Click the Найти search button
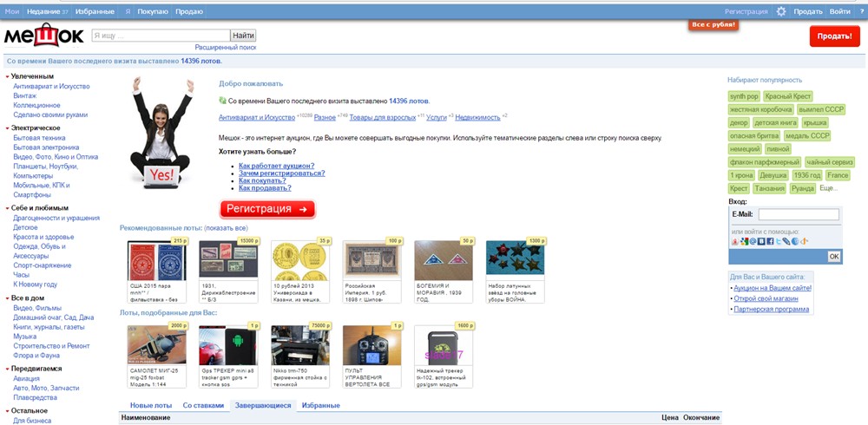The image size is (868, 425). coord(244,36)
